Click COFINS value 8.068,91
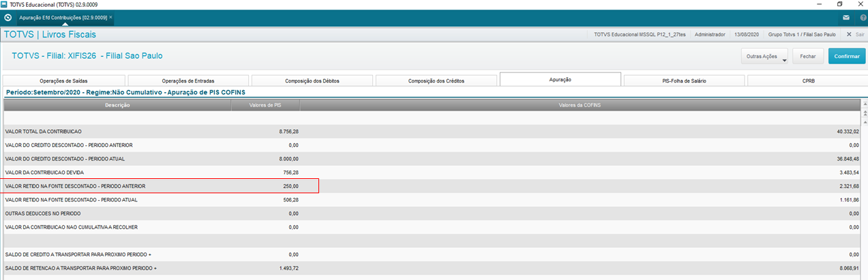The width and height of the screenshot is (868, 280). pyautogui.click(x=849, y=268)
